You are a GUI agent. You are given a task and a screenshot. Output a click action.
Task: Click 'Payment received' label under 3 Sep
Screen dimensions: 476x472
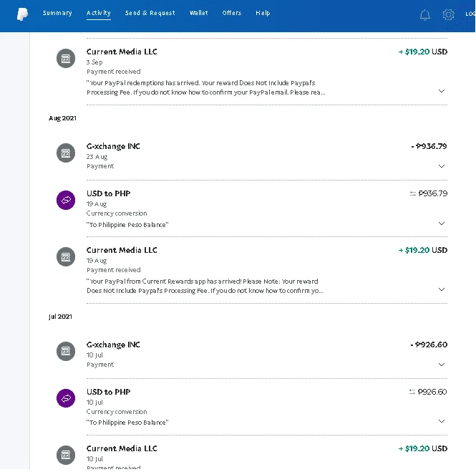[114, 72]
